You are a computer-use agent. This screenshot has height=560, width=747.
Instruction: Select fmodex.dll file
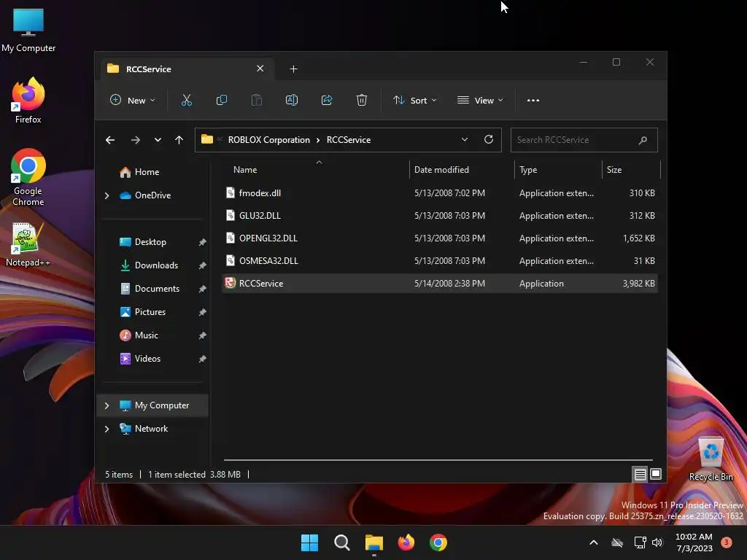point(440,192)
